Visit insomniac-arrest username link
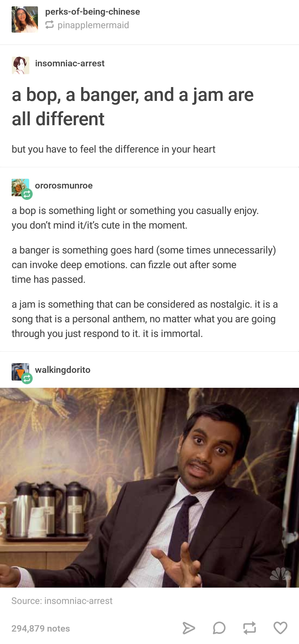This screenshot has height=644, width=299. [70, 63]
